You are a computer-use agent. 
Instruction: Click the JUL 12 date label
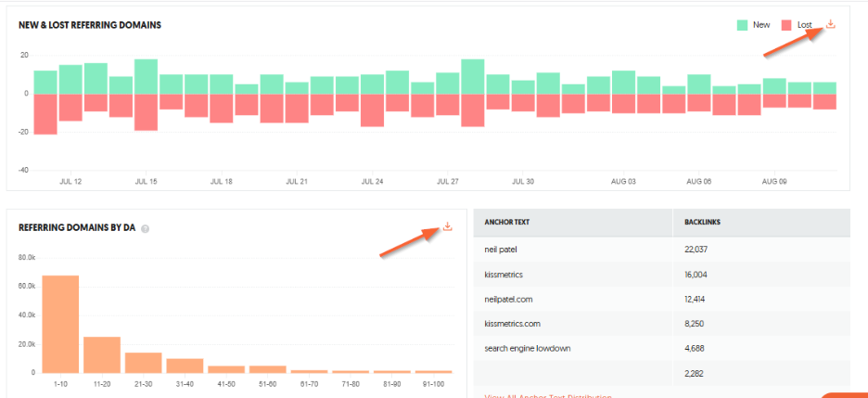click(70, 181)
